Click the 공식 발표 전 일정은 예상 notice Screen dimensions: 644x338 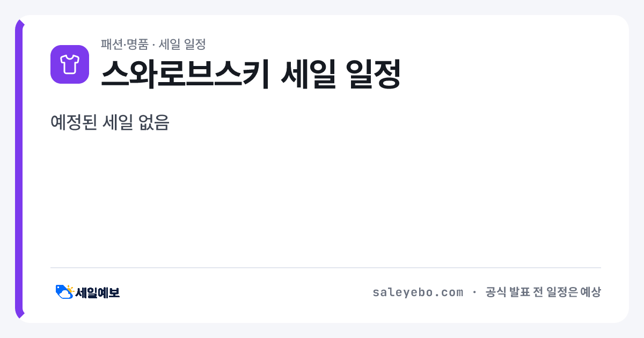click(543, 292)
